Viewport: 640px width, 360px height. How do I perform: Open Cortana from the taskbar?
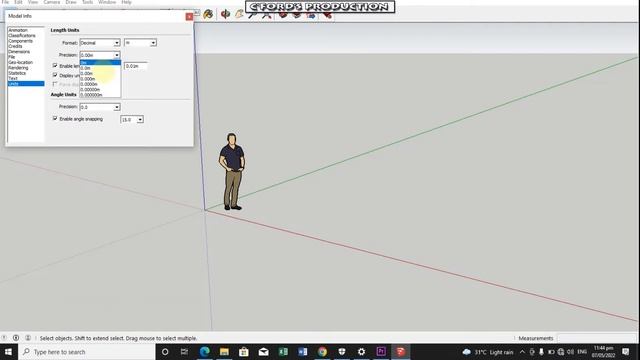(x=165, y=352)
